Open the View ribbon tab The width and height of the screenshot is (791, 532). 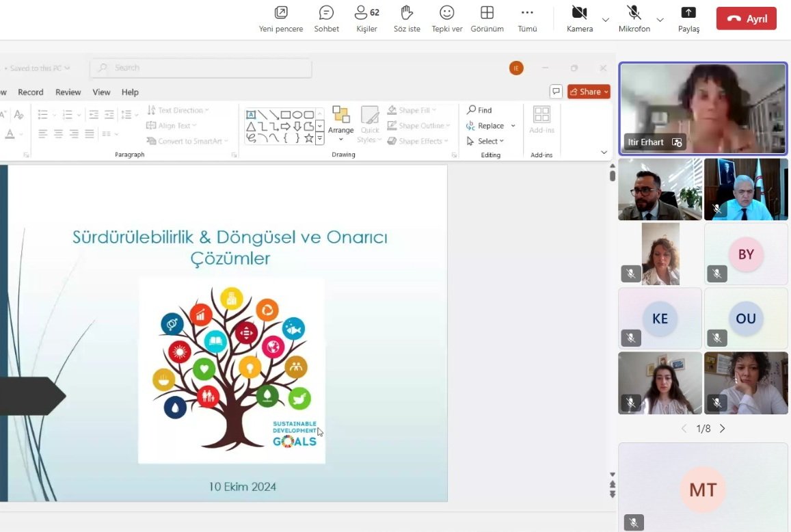coord(101,92)
